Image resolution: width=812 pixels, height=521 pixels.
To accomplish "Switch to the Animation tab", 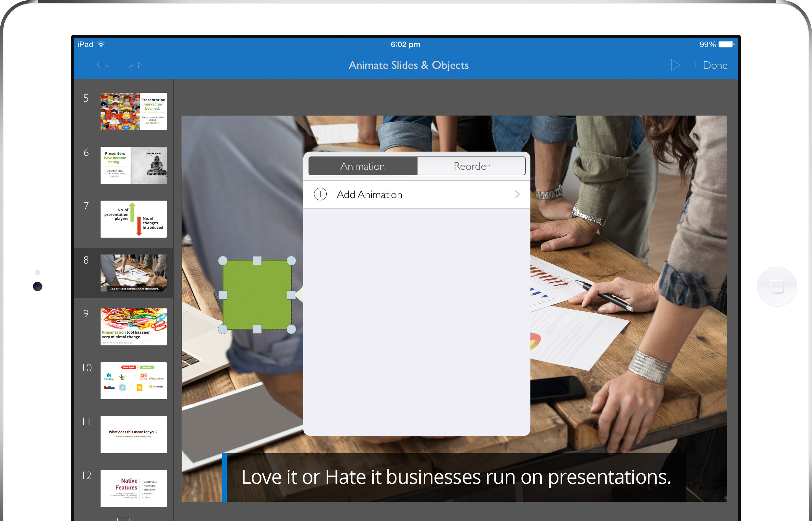I will click(363, 166).
